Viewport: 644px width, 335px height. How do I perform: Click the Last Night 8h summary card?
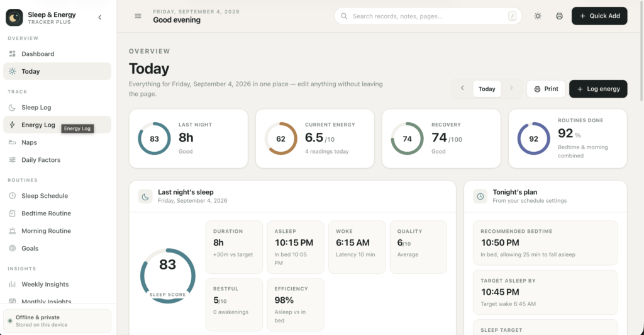(189, 139)
